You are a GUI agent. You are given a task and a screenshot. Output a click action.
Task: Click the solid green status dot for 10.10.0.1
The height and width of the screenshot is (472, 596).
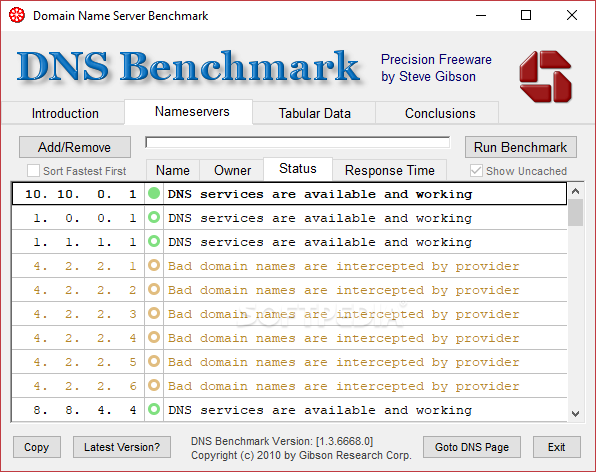pos(154,193)
